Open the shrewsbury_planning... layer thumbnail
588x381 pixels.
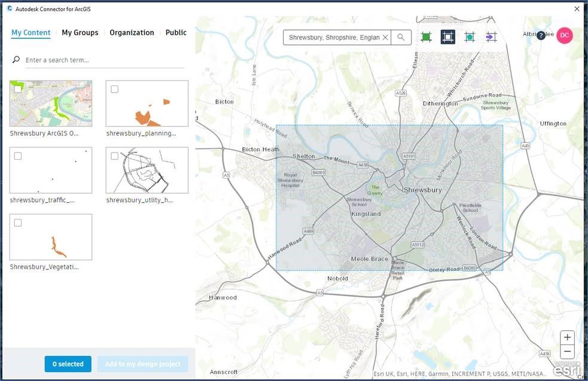[147, 103]
